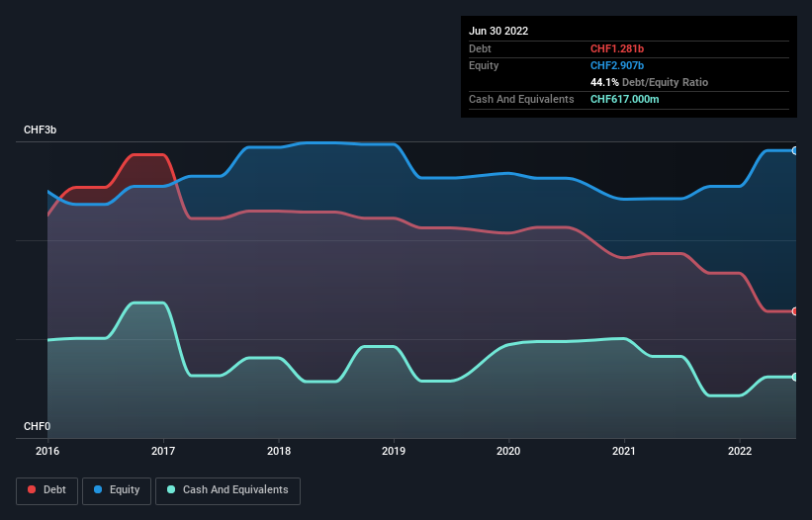Select the Cash endpoint marker at Jun 2022
The width and height of the screenshot is (812, 520).
coord(795,378)
